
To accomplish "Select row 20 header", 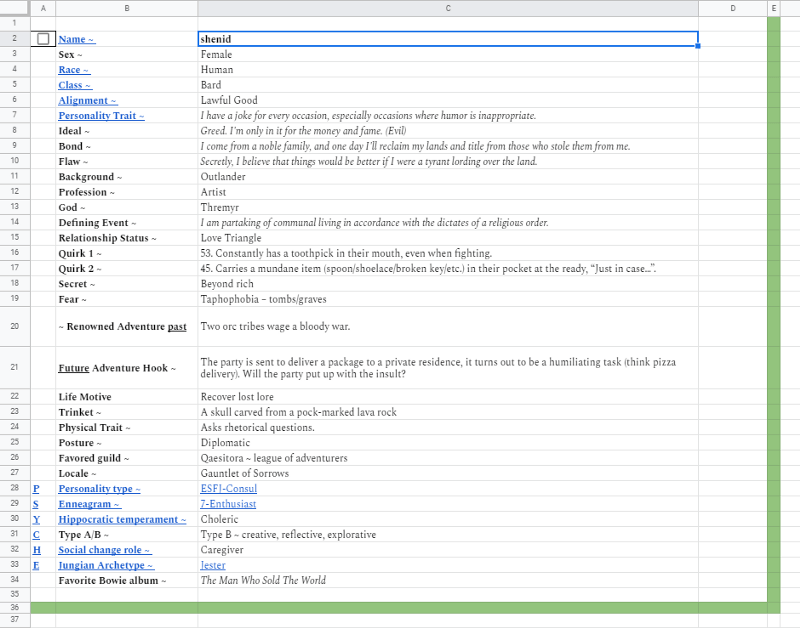I will coord(15,326).
